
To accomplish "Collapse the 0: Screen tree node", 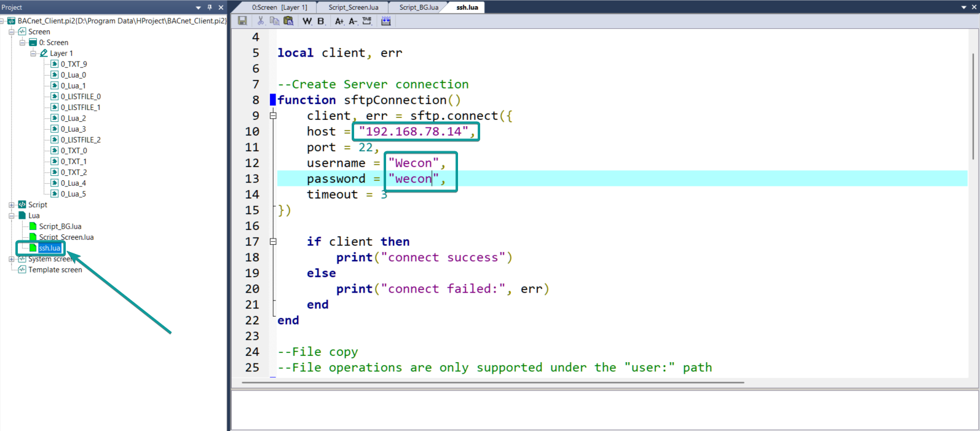I will [22, 42].
